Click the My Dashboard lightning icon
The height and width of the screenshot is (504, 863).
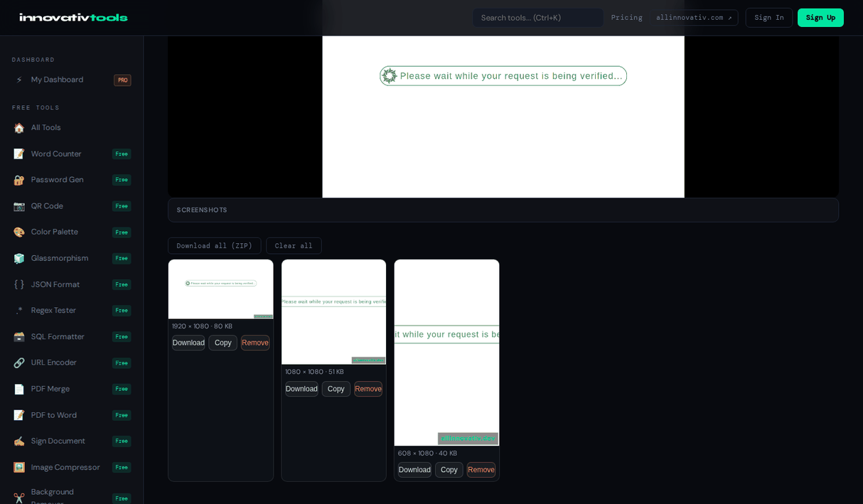(x=19, y=80)
